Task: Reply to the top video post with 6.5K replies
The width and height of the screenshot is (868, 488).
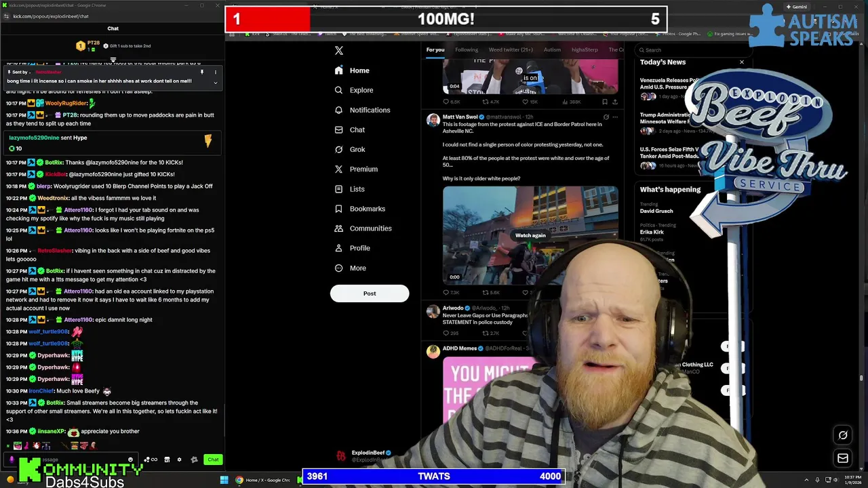Action: point(451,102)
